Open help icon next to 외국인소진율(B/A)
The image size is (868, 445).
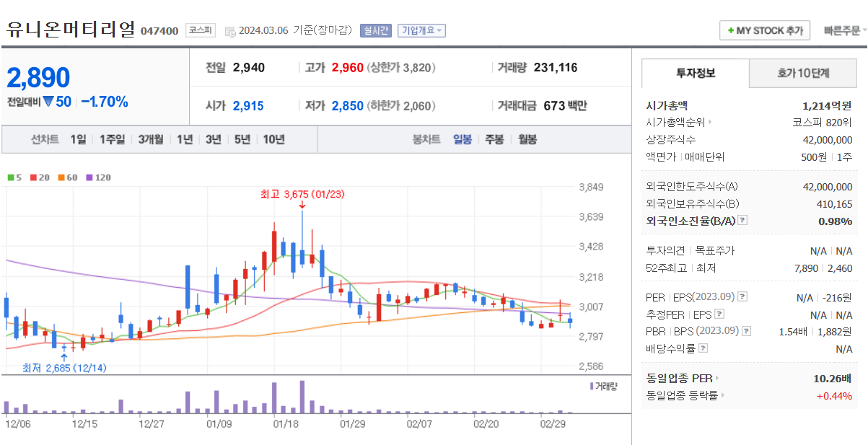click(742, 221)
